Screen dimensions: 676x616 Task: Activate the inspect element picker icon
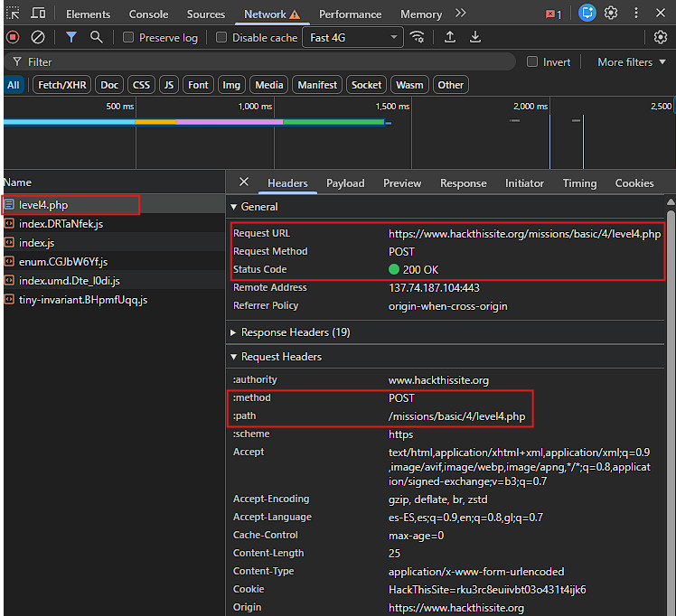[13, 14]
